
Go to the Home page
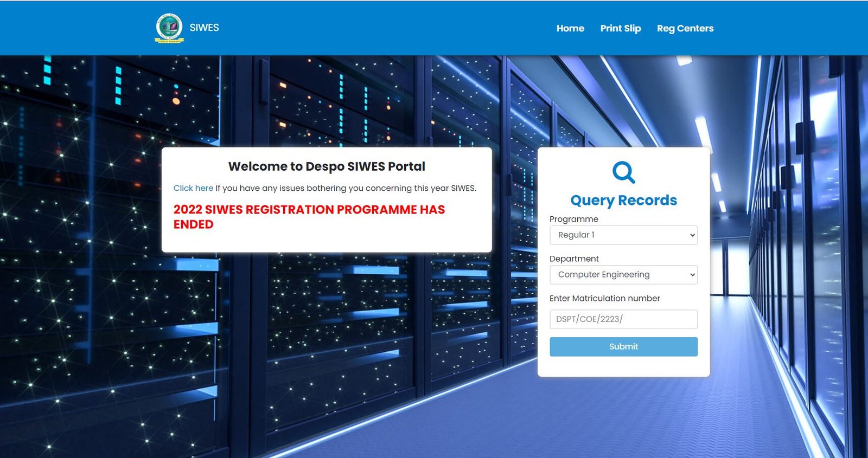click(570, 28)
